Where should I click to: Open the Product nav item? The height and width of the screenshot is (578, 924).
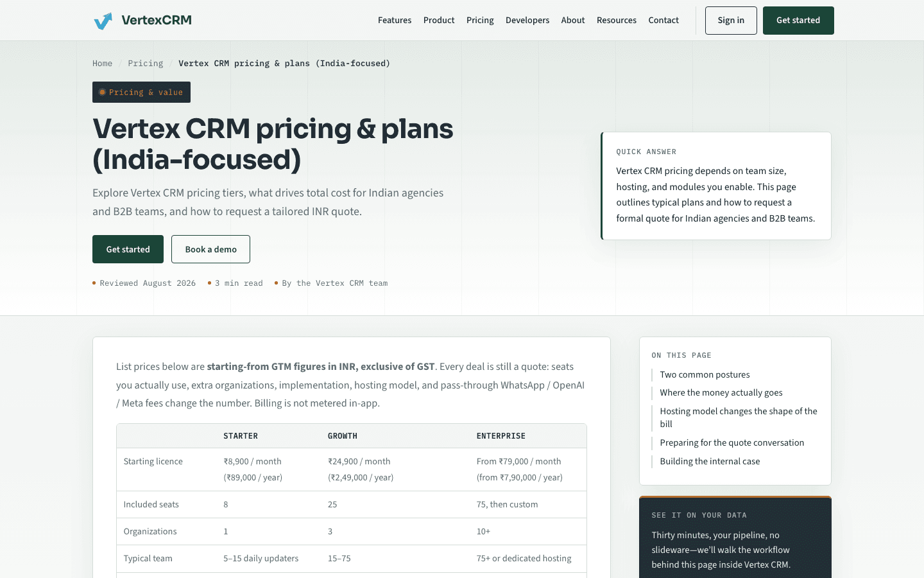click(x=439, y=21)
